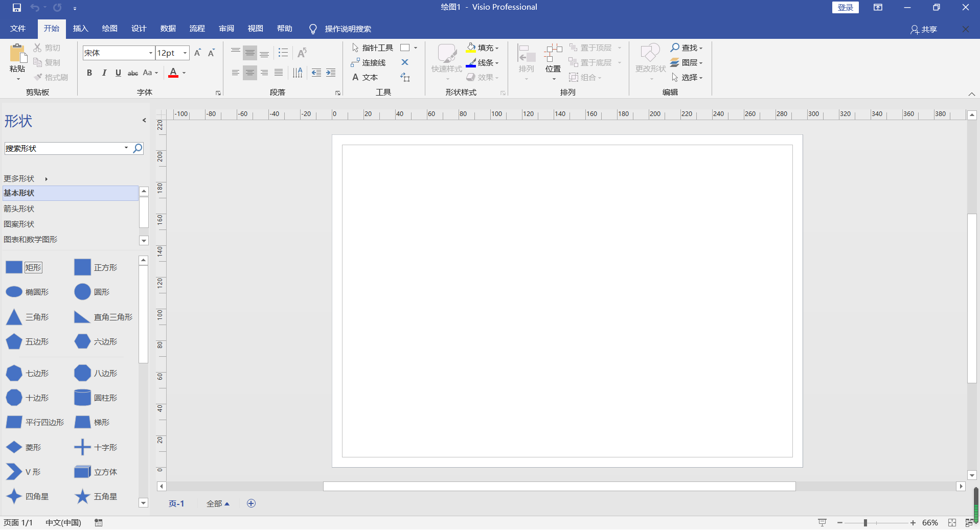Add a new page with plus icon
This screenshot has height=530, width=980.
[251, 503]
